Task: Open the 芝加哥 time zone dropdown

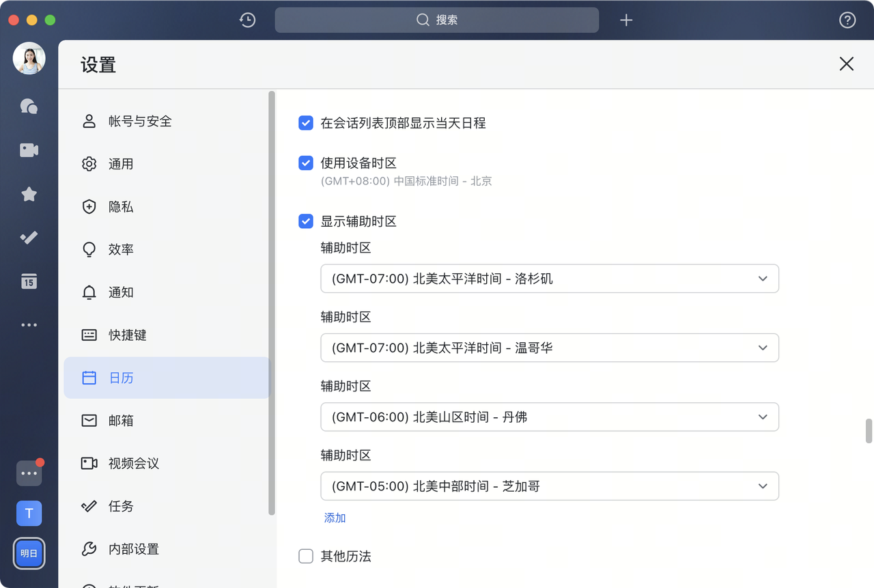Action: coord(549,486)
